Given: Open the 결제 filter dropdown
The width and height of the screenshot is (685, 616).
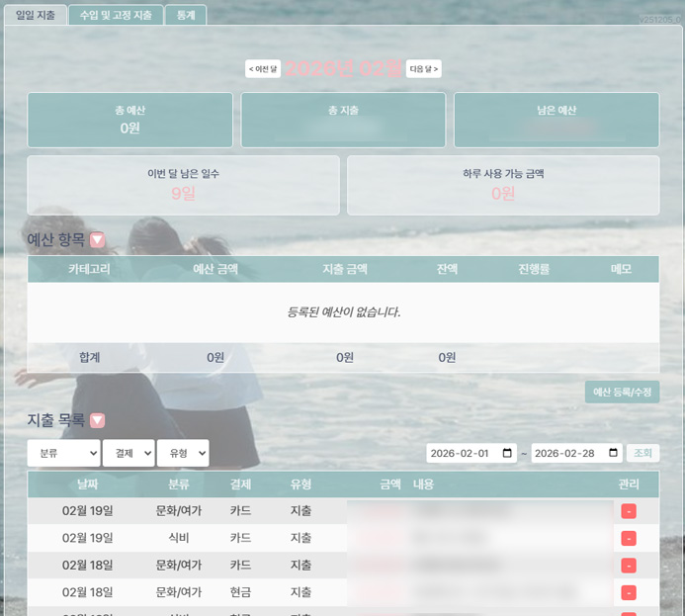Looking at the screenshot, I should 128,453.
